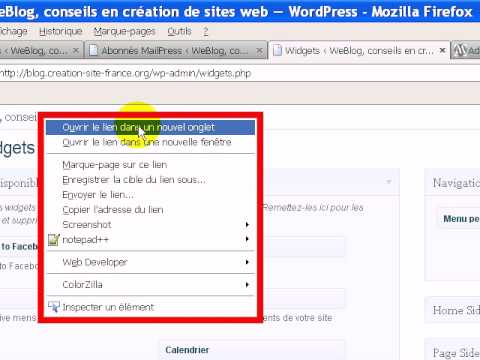Select 'Copier l'adresse du lien'
Screen dimensions: 480x360
150,210
